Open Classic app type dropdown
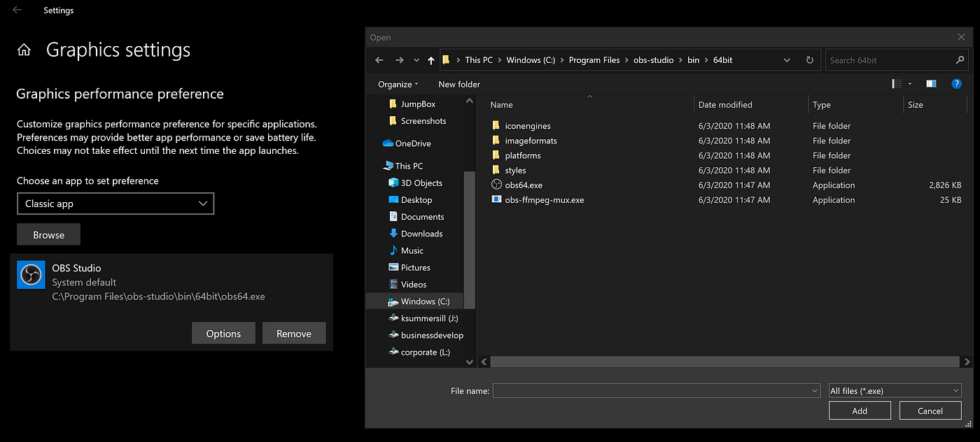The width and height of the screenshot is (980, 442). pos(115,204)
